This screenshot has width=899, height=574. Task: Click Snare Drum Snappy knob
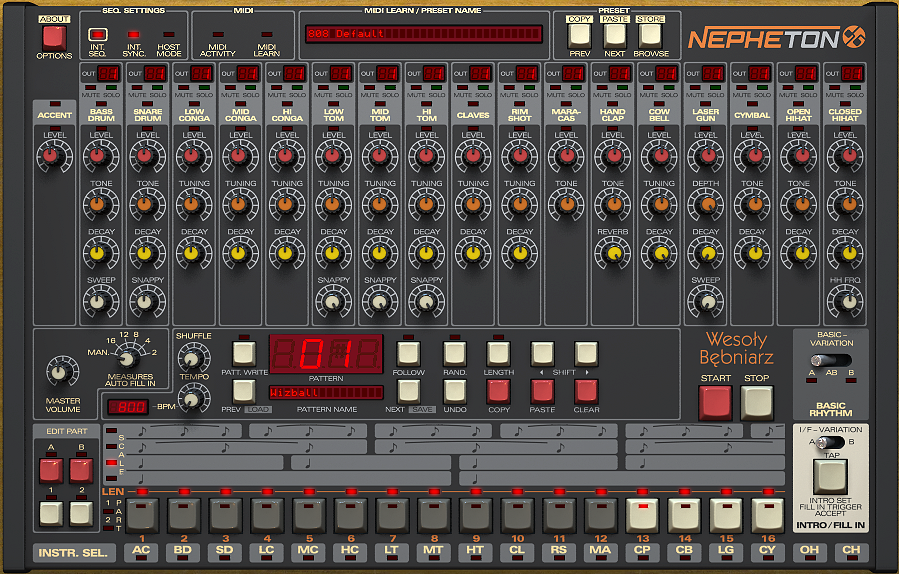tap(147, 301)
